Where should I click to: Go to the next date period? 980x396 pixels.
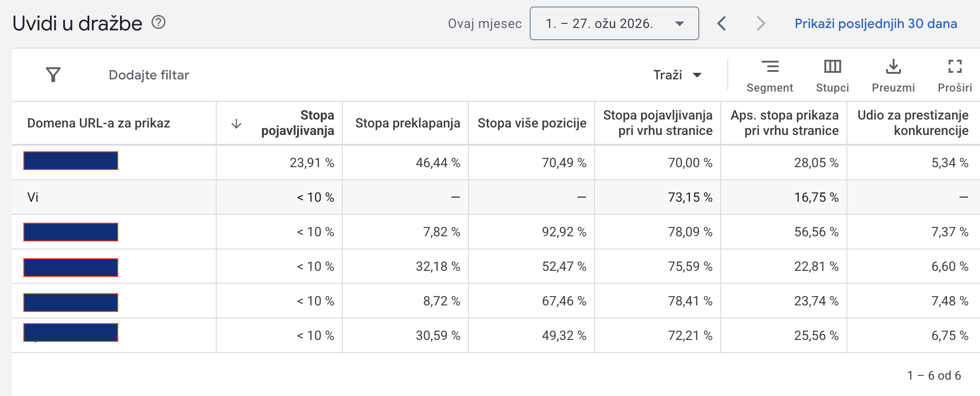tap(761, 23)
